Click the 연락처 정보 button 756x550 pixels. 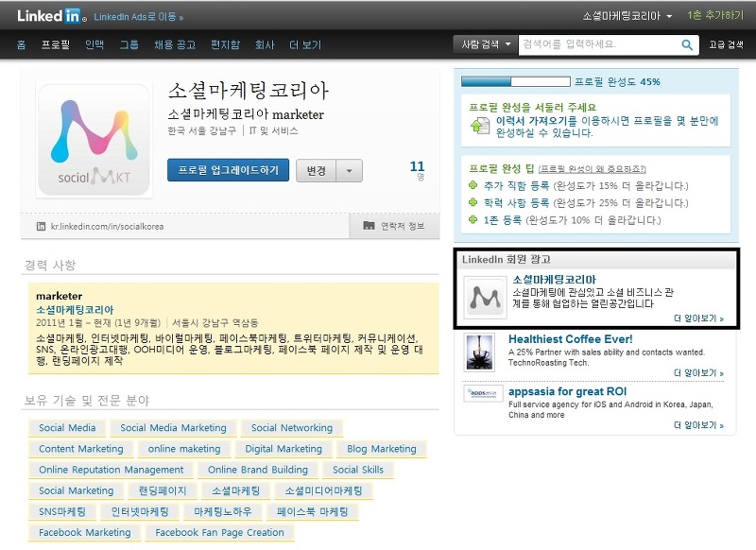coord(394,226)
